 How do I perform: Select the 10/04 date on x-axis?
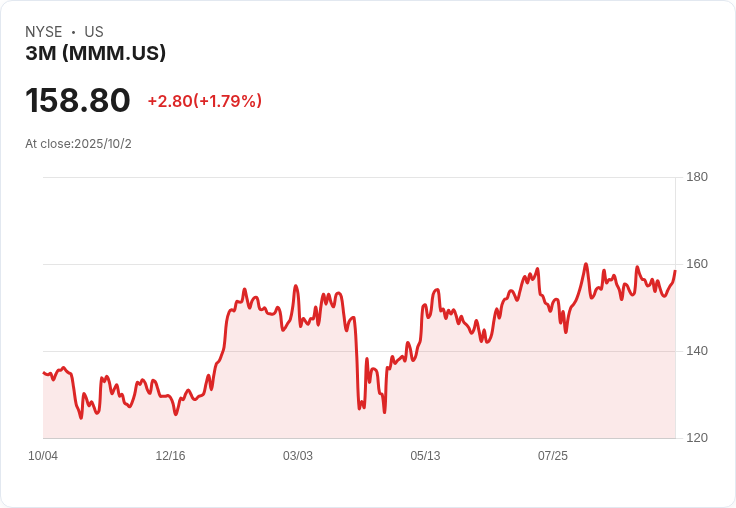(x=43, y=456)
